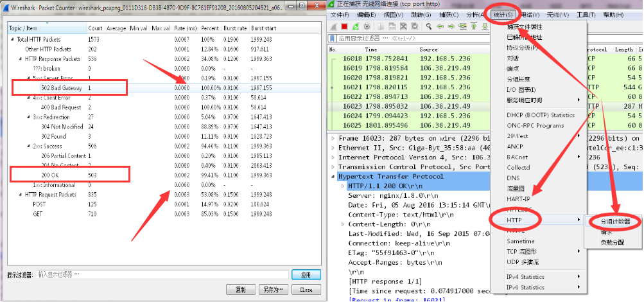The image size is (644, 302).
Task: Select I/O 图表 menu entry
Action: (521, 89)
